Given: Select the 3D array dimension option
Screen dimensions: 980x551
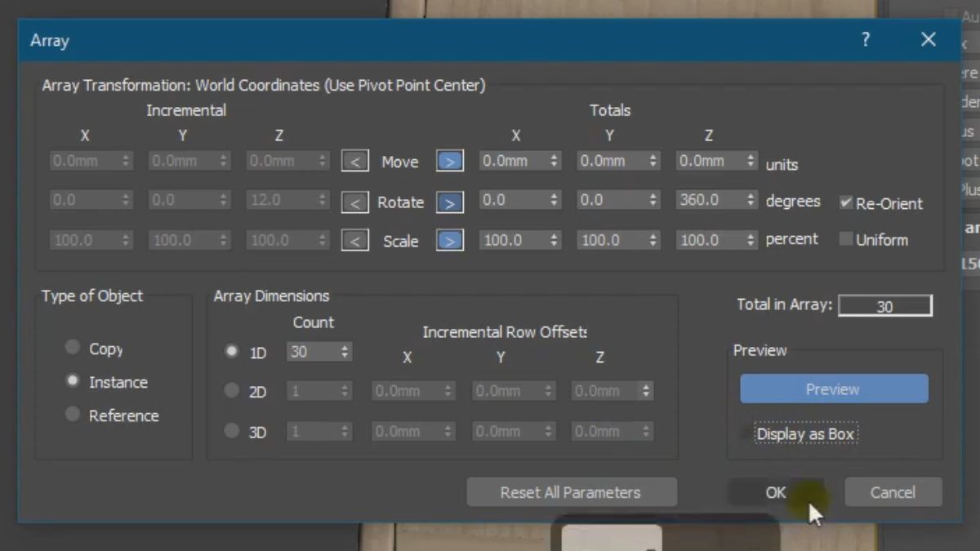Looking at the screenshot, I should pyautogui.click(x=231, y=431).
